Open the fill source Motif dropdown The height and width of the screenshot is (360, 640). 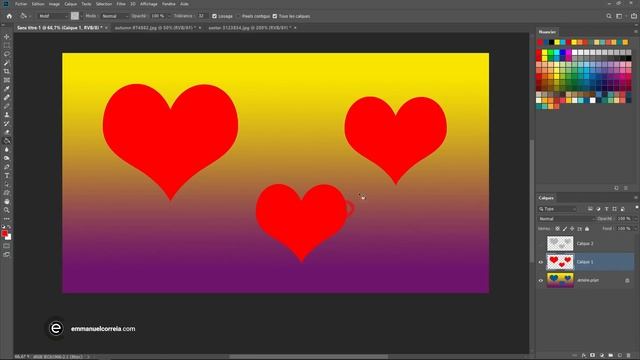[53, 16]
